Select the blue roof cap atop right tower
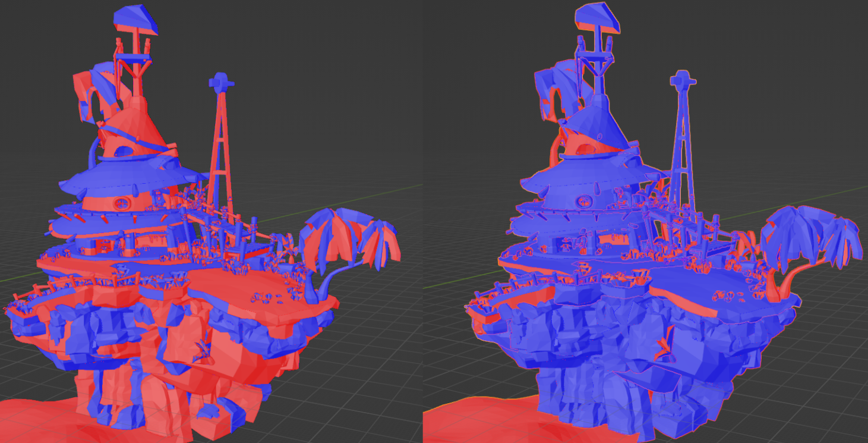This screenshot has height=443, width=868. 599,18
